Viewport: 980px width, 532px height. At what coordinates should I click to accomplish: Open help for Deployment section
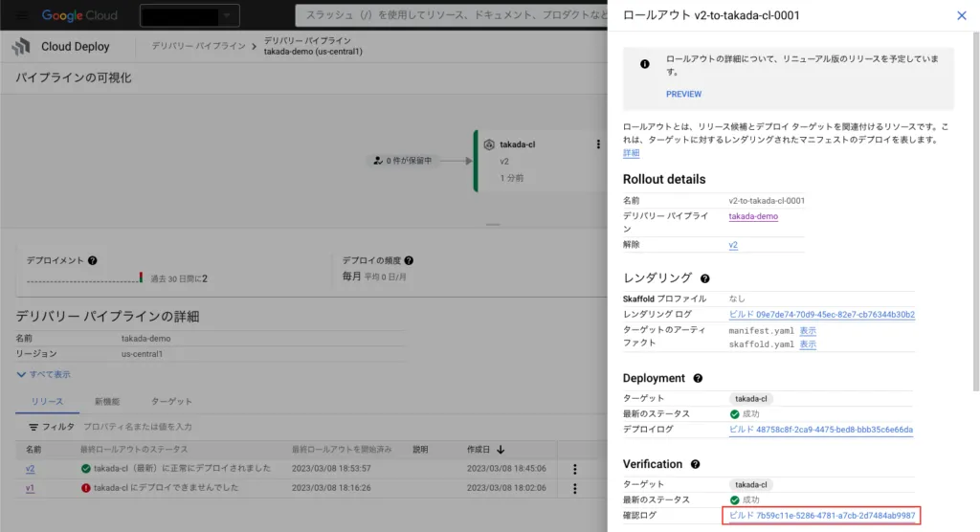coord(698,378)
